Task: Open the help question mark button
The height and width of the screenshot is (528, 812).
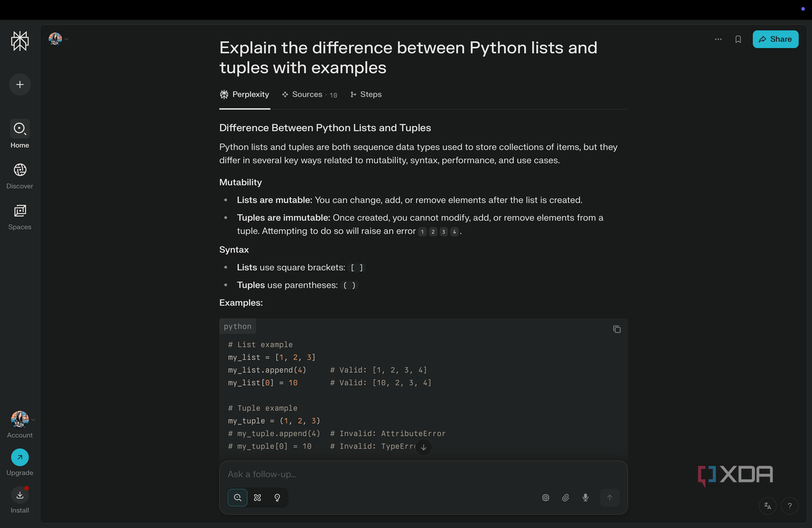Action: 790,505
